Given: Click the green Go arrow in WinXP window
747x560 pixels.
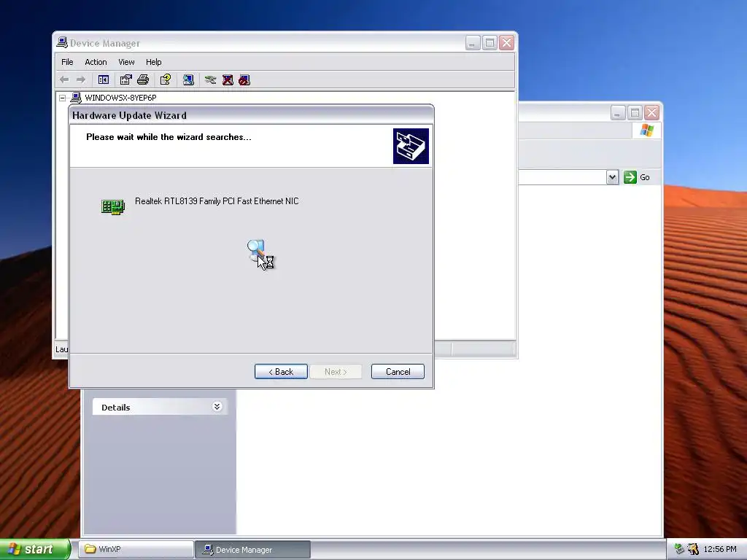Looking at the screenshot, I should point(630,177).
